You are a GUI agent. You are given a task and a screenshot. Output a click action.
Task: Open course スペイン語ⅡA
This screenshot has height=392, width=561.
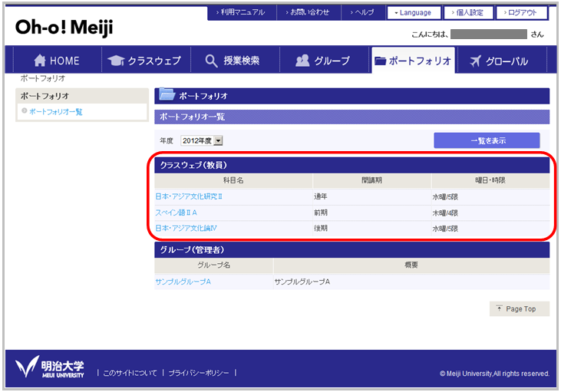[176, 212]
